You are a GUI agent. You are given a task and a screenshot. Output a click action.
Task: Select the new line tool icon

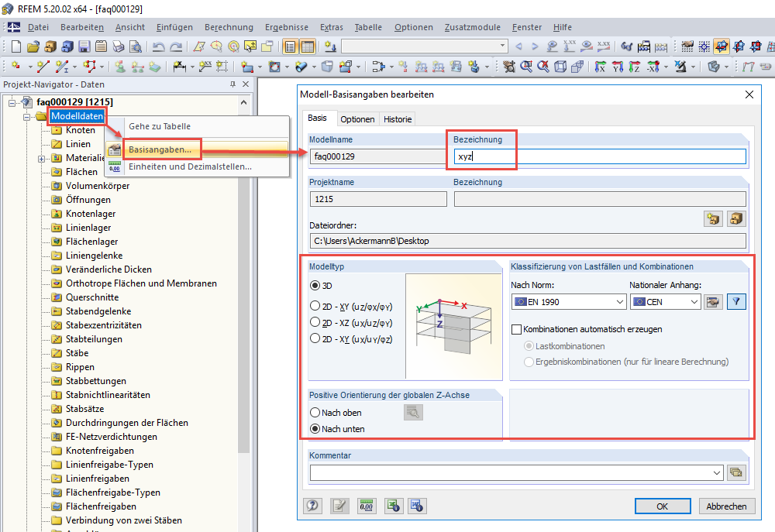coord(43,66)
